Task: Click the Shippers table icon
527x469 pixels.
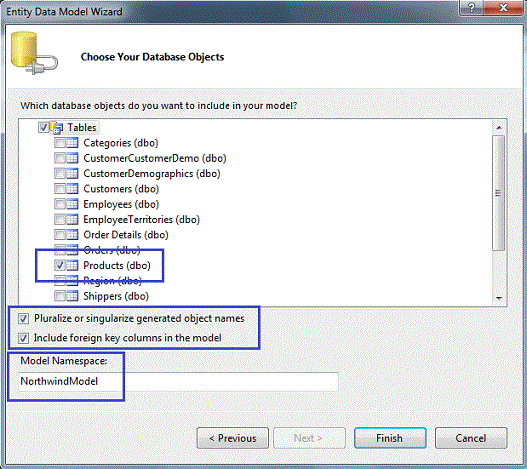Action: pos(72,296)
